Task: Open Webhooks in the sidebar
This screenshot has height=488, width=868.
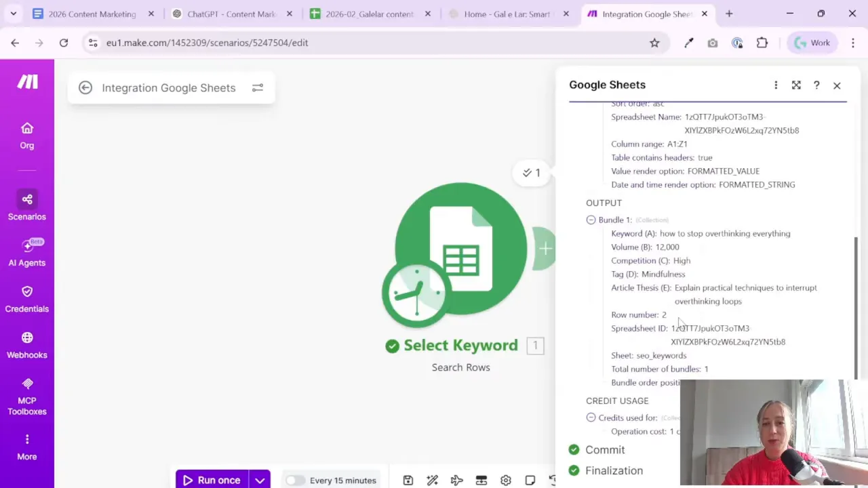Action: pyautogui.click(x=27, y=345)
